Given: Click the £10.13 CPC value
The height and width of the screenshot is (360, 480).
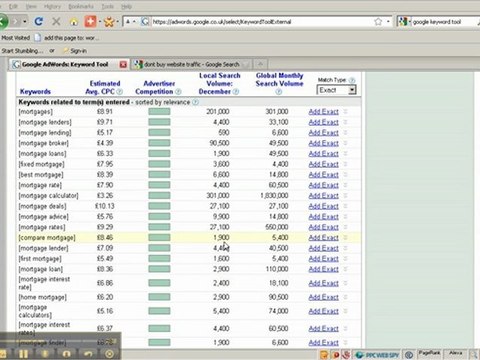Looking at the screenshot, I should [105, 206].
